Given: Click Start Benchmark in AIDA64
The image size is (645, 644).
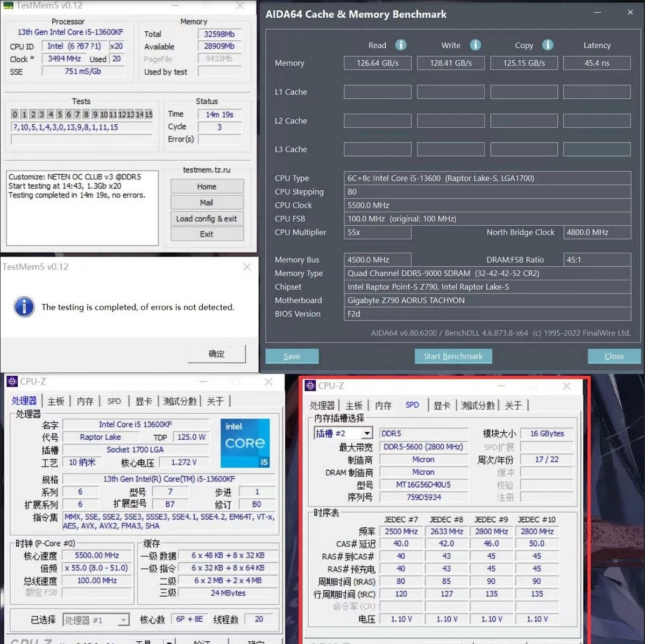Looking at the screenshot, I should point(453,356).
